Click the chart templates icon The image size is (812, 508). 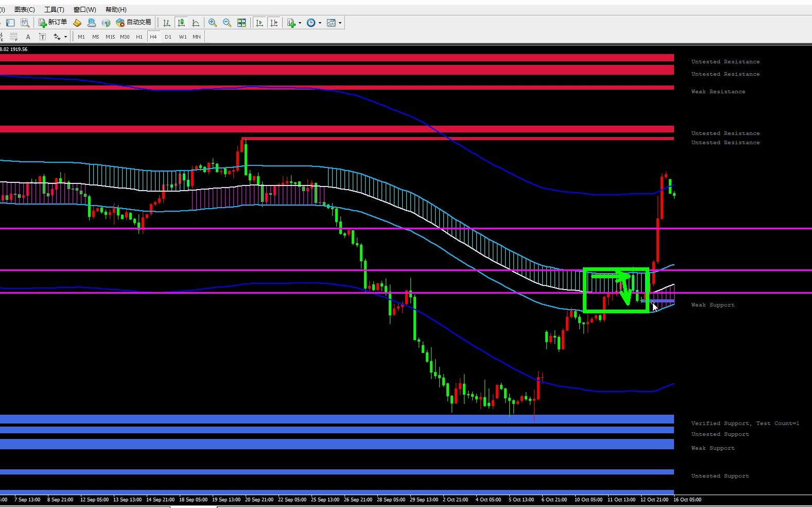[331, 23]
